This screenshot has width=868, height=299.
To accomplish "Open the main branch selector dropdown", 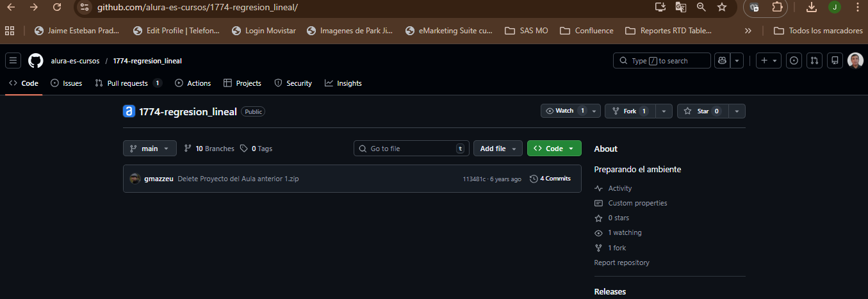I will coord(150,149).
